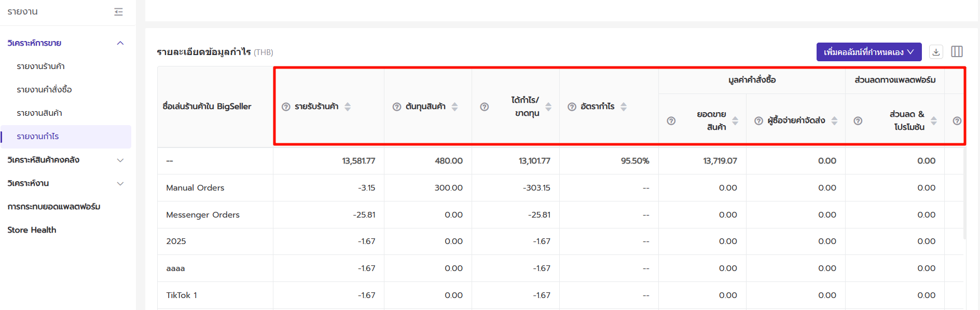Show help tooltip for ได้กำไร/ขาดทุน
This screenshot has height=310, width=980.
pos(484,106)
